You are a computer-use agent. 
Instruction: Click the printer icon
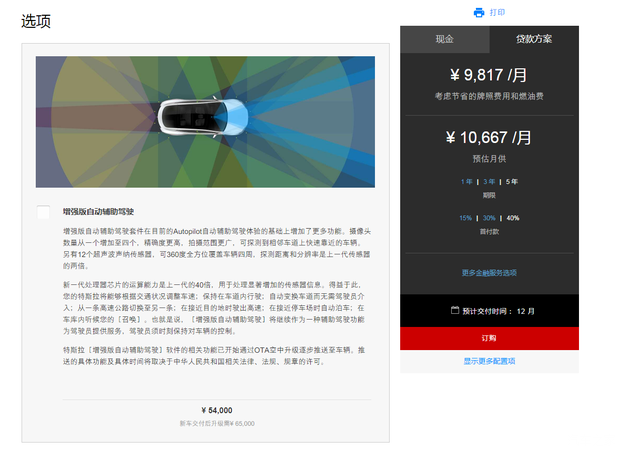pyautogui.click(x=479, y=12)
